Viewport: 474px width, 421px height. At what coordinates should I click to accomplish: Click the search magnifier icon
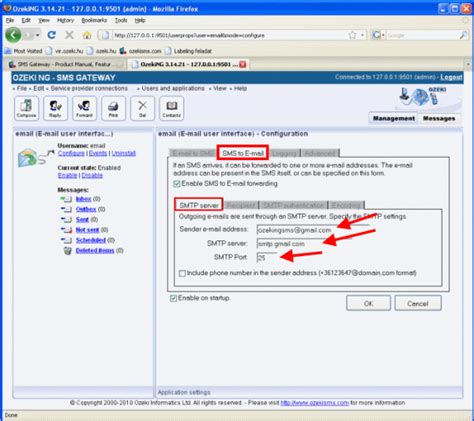pyautogui.click(x=463, y=35)
